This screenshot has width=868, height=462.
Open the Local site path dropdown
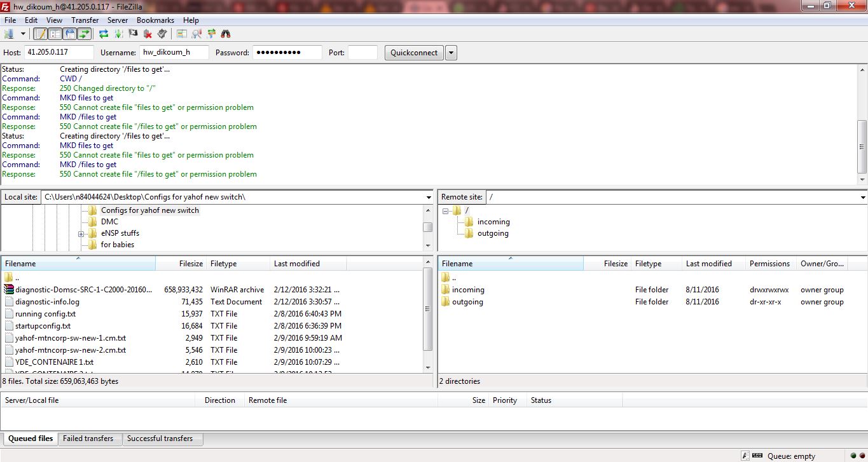[x=429, y=197]
